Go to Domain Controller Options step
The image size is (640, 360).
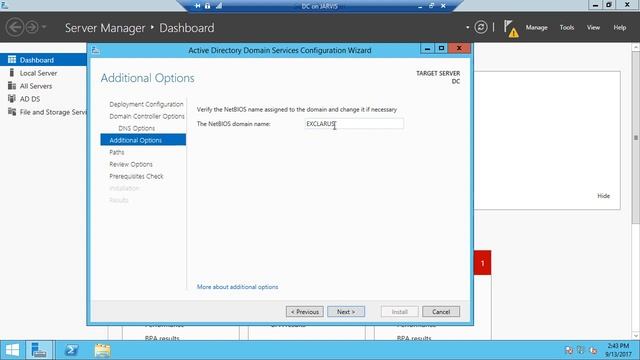click(x=147, y=116)
